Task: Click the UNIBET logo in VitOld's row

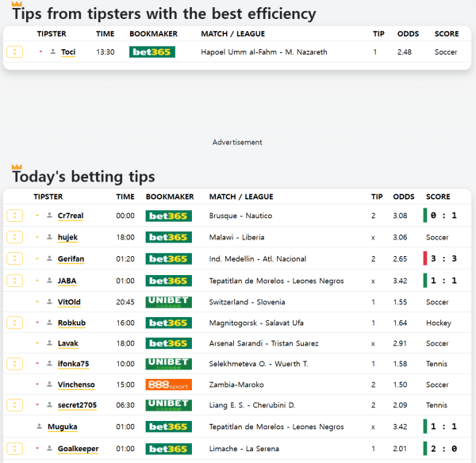Action: point(168,302)
